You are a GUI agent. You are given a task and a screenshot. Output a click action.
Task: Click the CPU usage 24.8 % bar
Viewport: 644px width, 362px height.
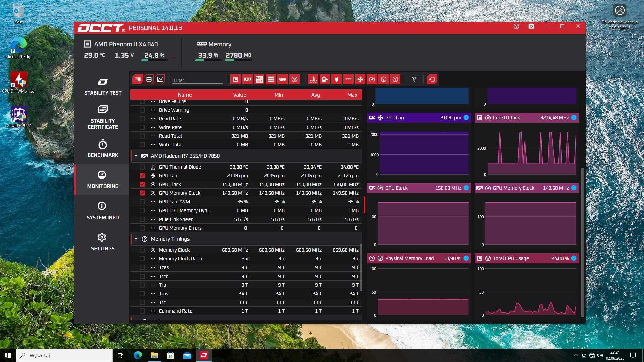(154, 60)
